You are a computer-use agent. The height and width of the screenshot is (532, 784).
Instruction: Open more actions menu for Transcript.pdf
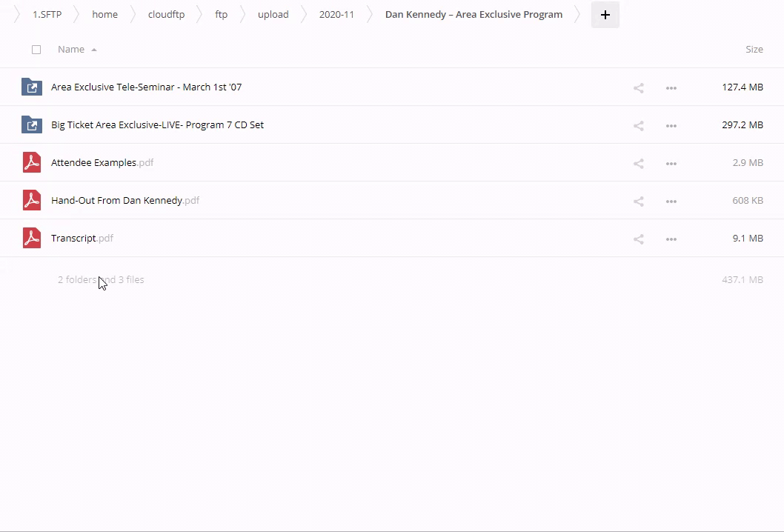tap(671, 239)
